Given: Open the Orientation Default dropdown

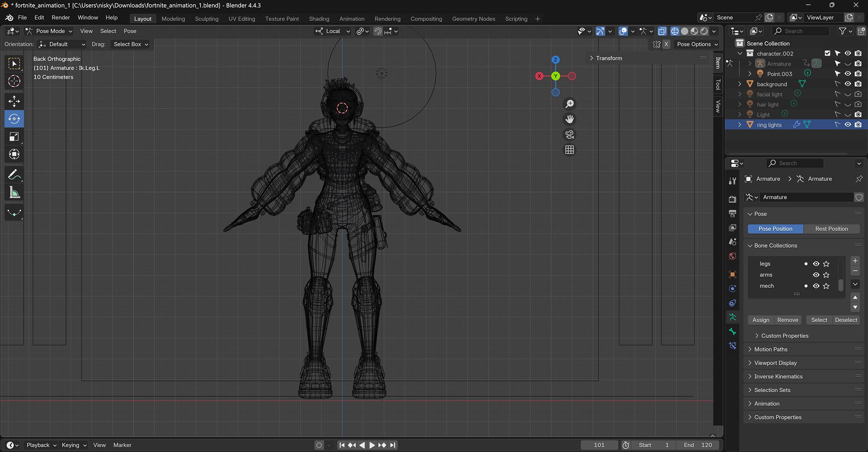Looking at the screenshot, I should pos(61,44).
